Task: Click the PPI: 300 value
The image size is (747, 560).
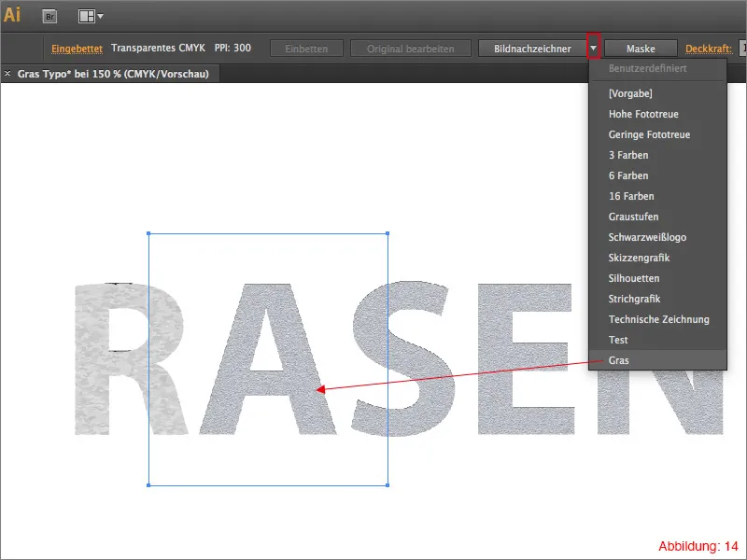Action: (233, 49)
